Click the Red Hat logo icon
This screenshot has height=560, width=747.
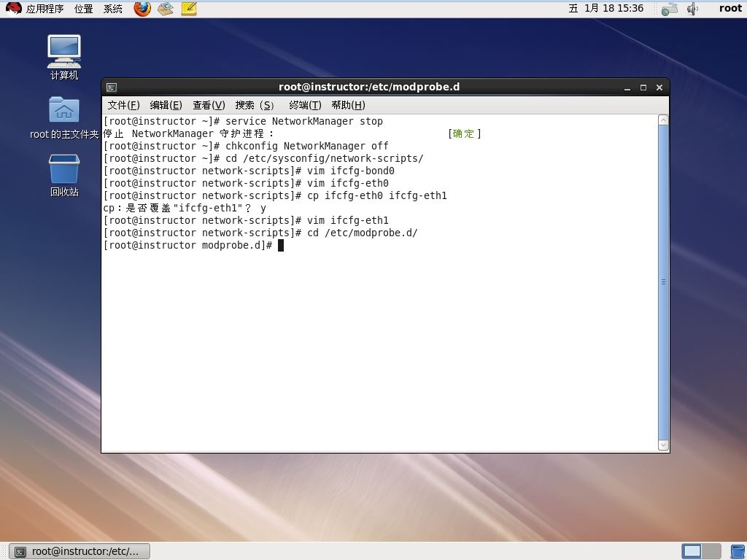click(x=13, y=9)
